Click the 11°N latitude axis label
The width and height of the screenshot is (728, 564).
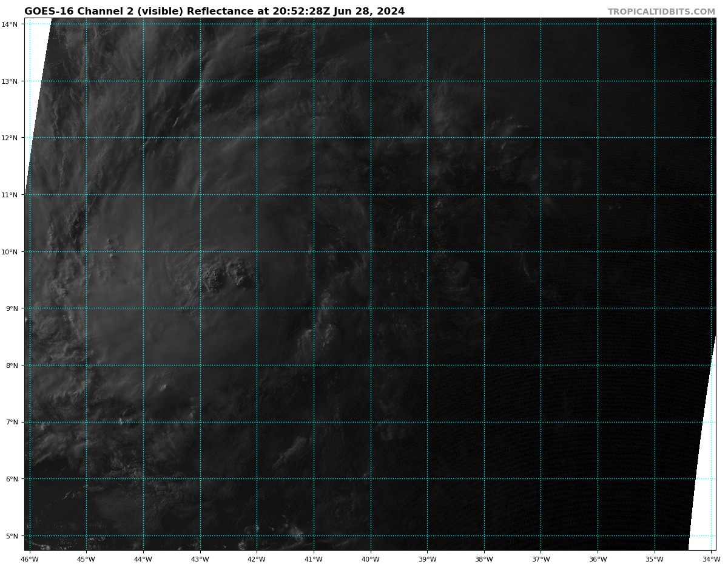11,195
